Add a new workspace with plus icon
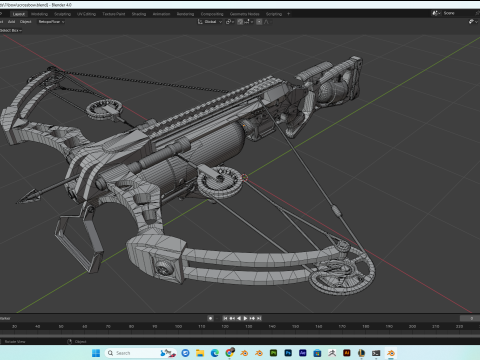 pyautogui.click(x=289, y=14)
